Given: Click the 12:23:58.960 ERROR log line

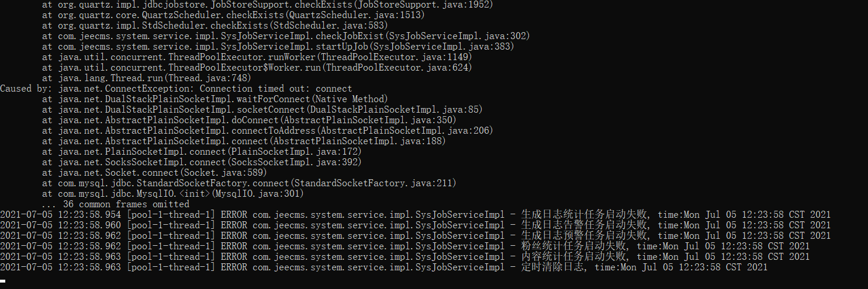Looking at the screenshot, I should click(x=415, y=225).
